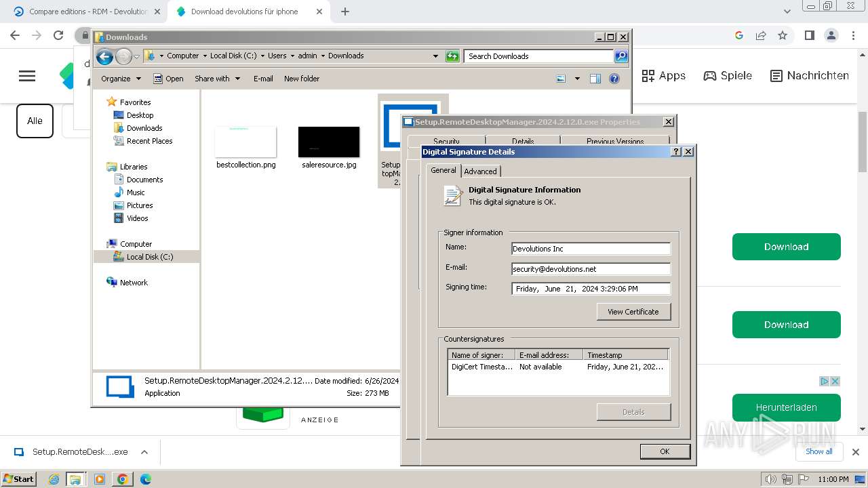This screenshot has width=868, height=488.
Task: Click Apps link on webpage
Action: pos(664,76)
